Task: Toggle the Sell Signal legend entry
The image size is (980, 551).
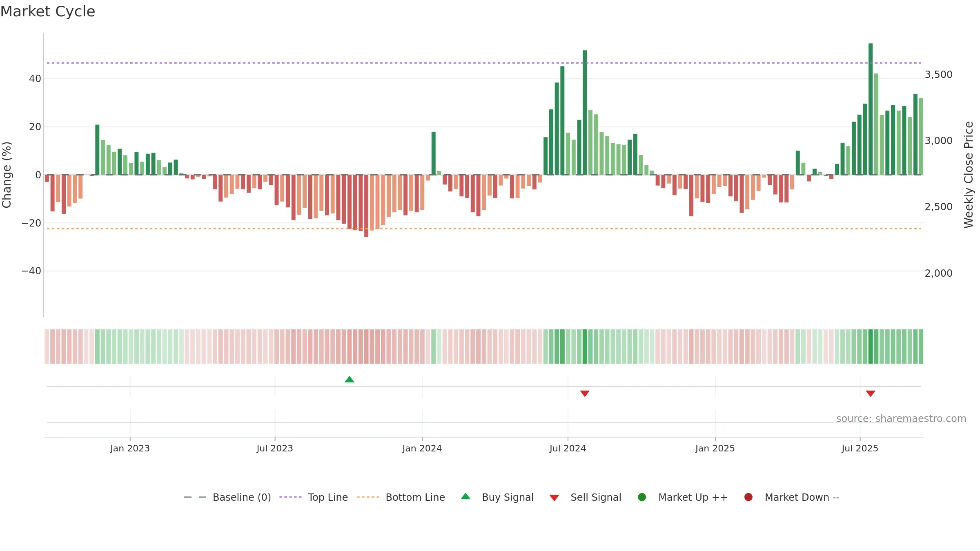Action: (x=585, y=497)
